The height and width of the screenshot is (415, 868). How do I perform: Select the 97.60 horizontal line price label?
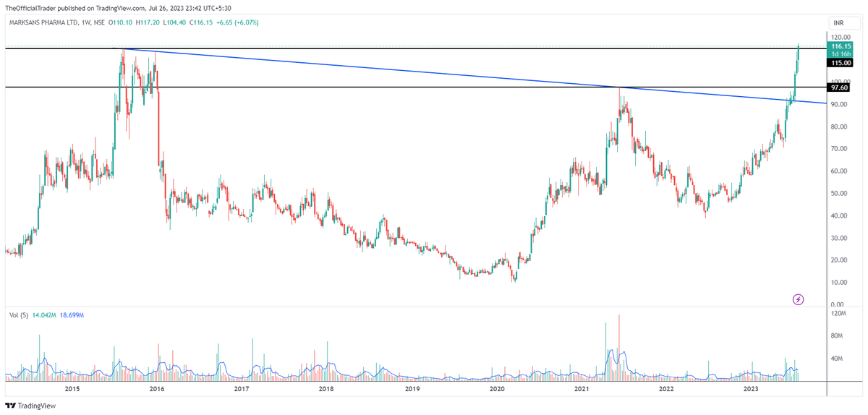click(x=839, y=87)
